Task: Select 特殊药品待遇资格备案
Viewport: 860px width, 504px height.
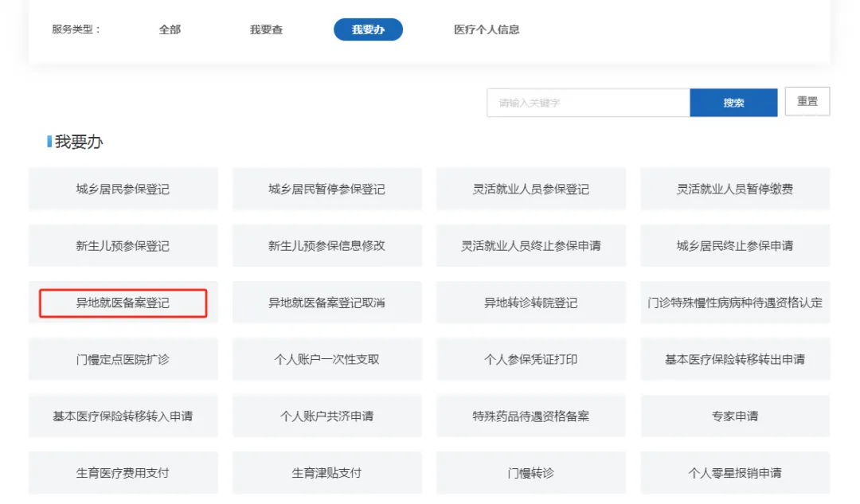Action: pyautogui.click(x=530, y=416)
